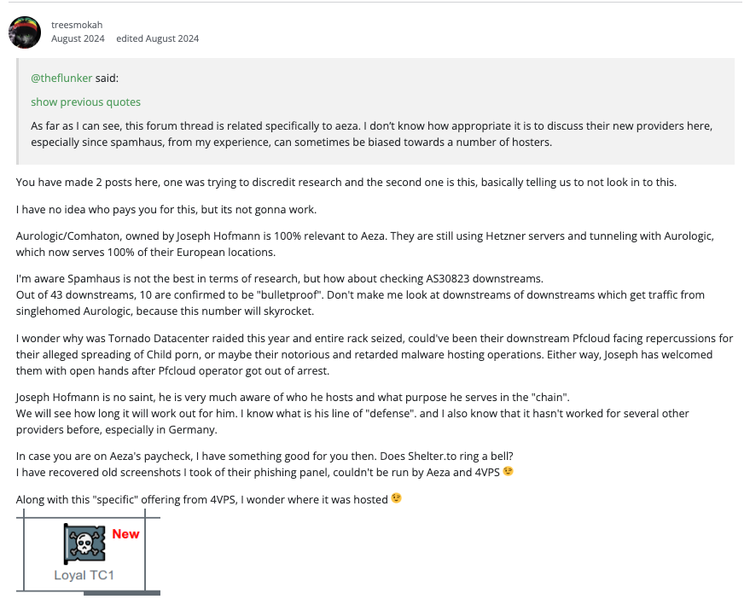The image size is (750, 605).
Task: Click the winking emoji after 4VPS
Action: point(508,472)
